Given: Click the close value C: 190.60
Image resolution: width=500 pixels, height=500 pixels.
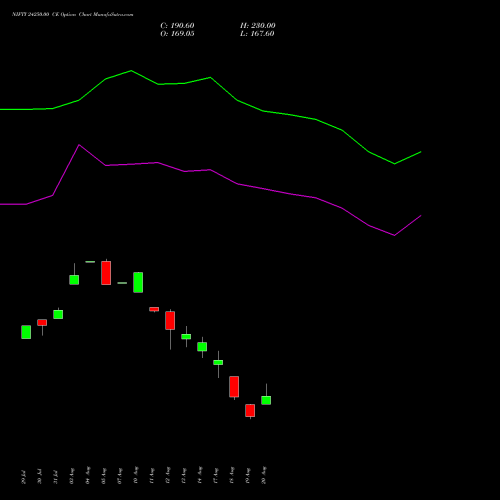Looking at the screenshot, I should [177, 26].
